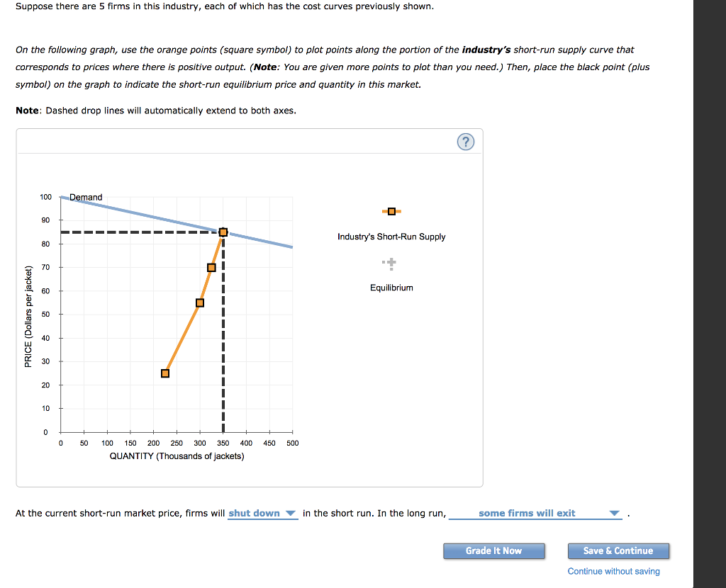Click the Continue without saving link
726x588 pixels.
pos(613,571)
